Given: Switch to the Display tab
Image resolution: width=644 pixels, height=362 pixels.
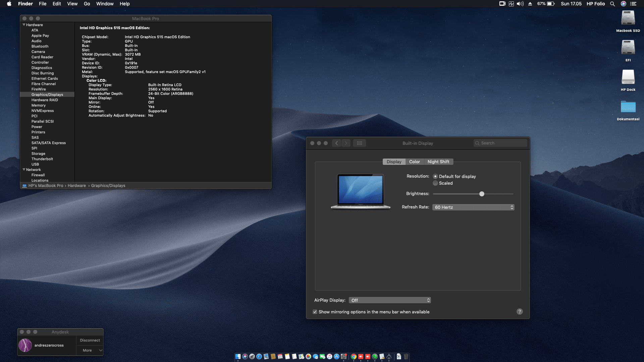Looking at the screenshot, I should 394,162.
